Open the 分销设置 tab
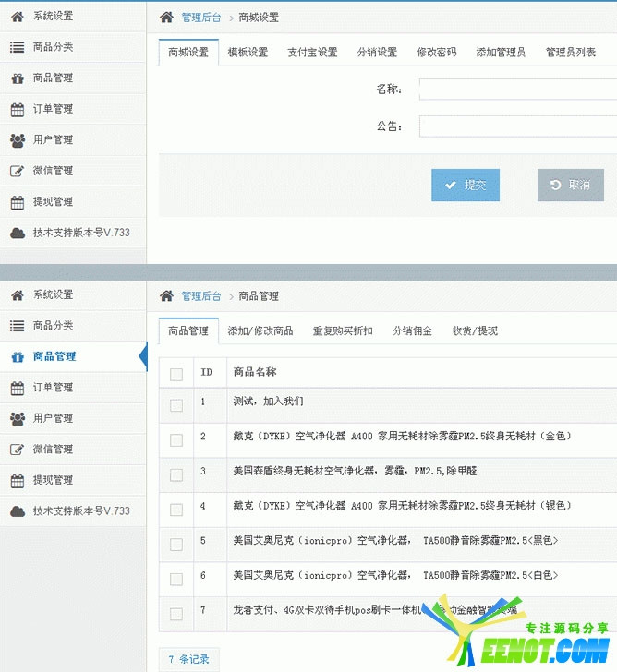The image size is (617, 672). coord(378,53)
